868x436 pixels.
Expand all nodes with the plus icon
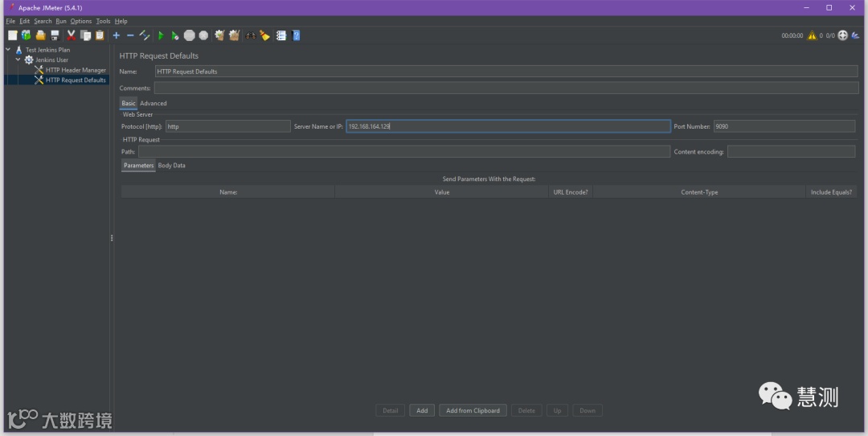pyautogui.click(x=117, y=35)
